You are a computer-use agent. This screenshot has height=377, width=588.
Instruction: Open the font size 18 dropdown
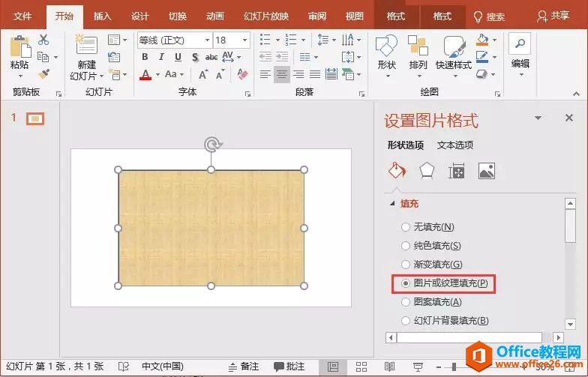(244, 40)
